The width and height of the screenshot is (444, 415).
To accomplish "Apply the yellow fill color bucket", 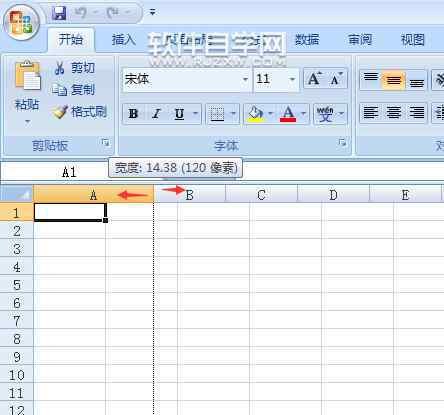I will (x=255, y=114).
